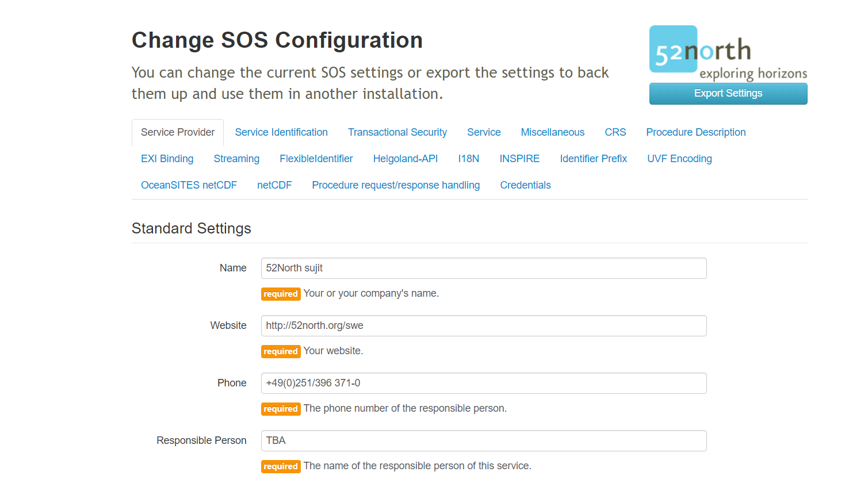868x483 pixels.
Task: Click the responsible person help text
Action: pyautogui.click(x=418, y=466)
